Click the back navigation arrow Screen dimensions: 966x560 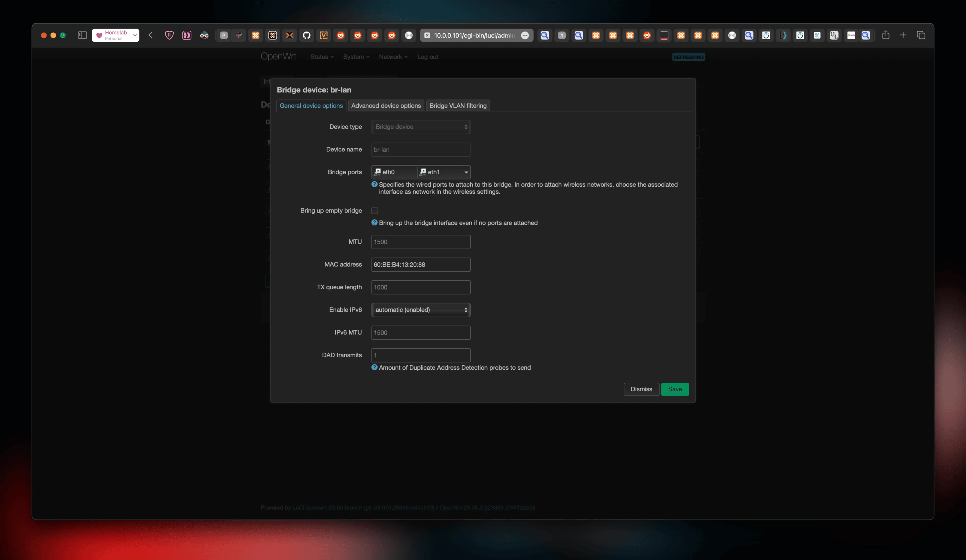150,35
